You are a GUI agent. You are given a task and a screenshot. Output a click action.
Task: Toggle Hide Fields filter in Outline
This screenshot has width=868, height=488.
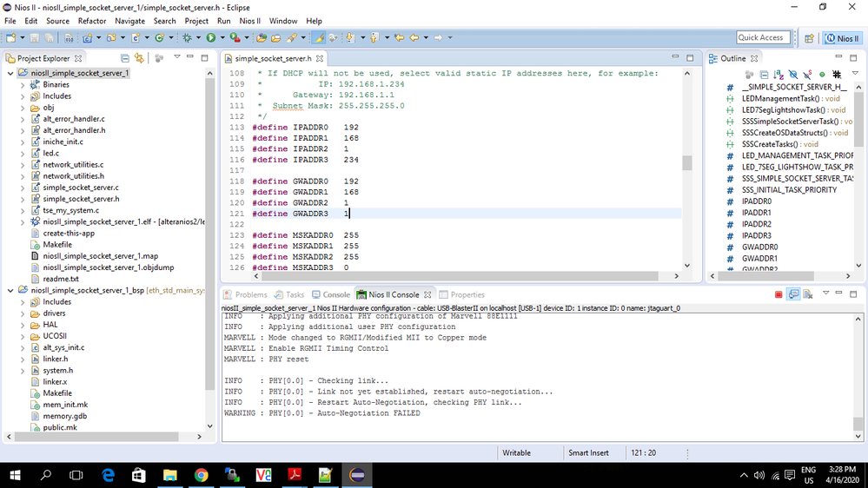pyautogui.click(x=792, y=76)
